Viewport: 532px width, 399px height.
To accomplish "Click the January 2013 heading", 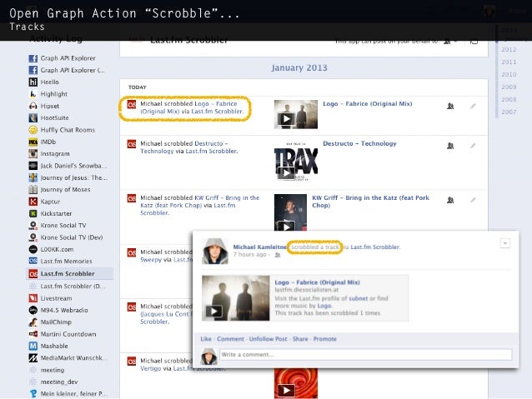I will click(x=299, y=67).
